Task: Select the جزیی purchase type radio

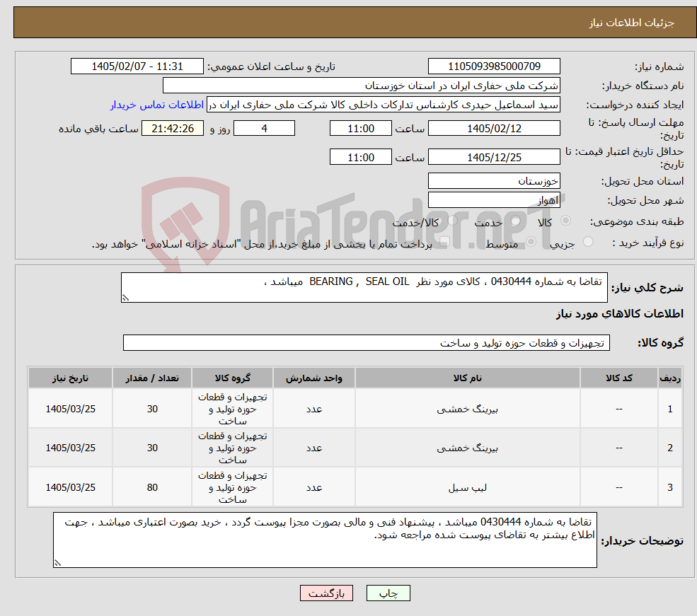Action: coord(588,242)
